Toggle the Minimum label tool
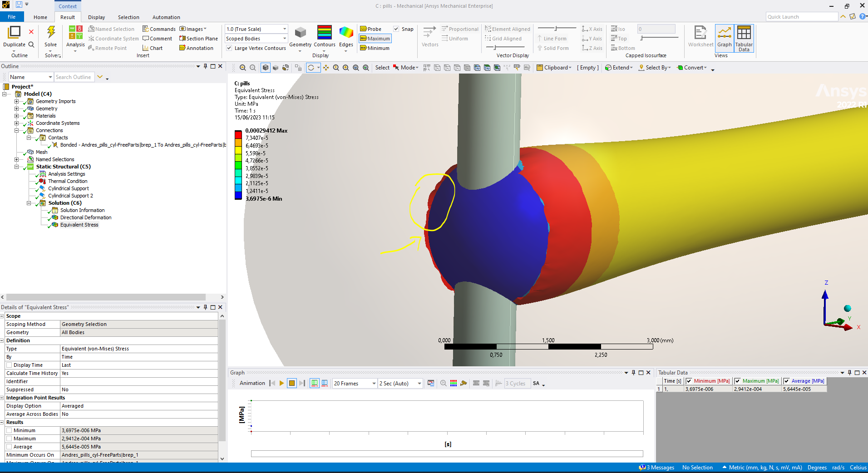Image resolution: width=868 pixels, height=473 pixels. 375,48
